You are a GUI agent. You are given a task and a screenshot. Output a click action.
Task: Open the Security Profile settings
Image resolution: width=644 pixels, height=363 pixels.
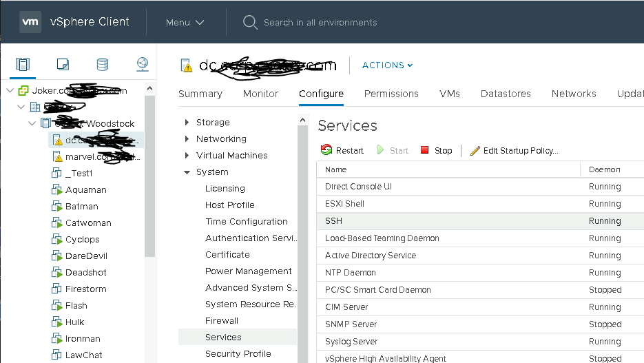point(238,353)
